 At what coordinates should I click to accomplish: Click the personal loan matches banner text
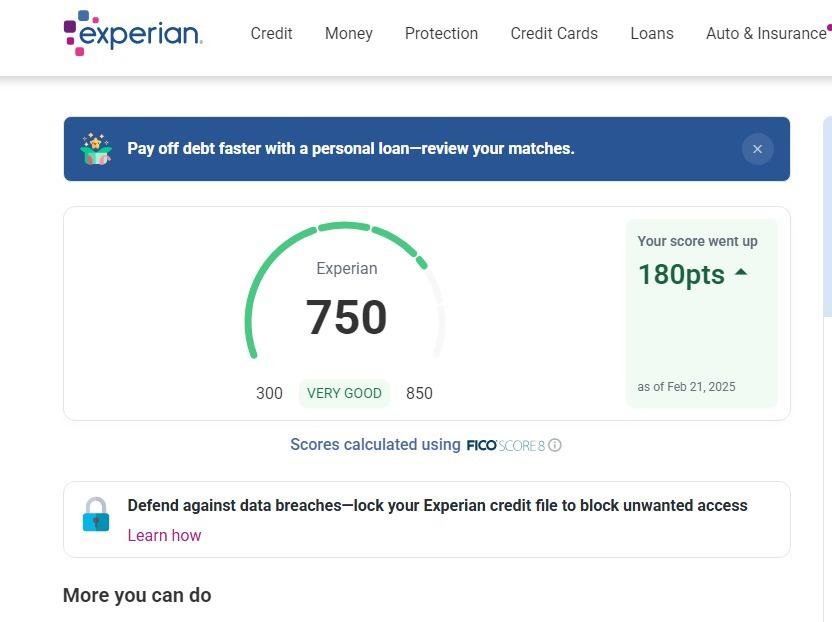tap(350, 149)
